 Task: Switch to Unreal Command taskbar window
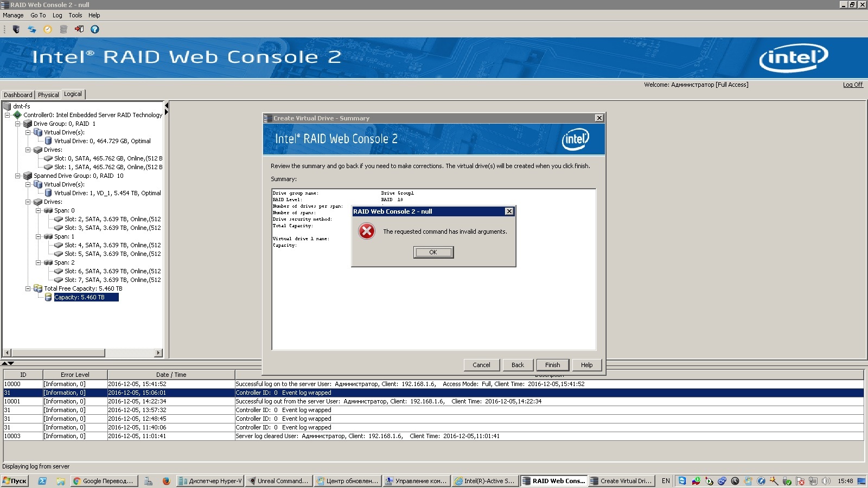(x=278, y=481)
